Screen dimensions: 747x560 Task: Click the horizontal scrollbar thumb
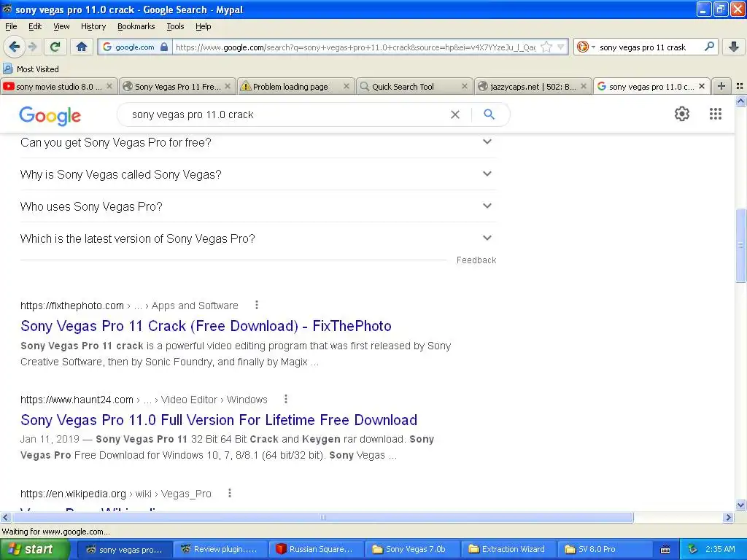[x=322, y=517]
